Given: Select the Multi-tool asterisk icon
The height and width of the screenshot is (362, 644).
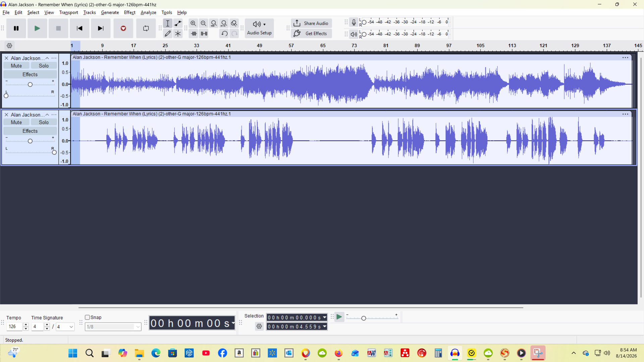Looking at the screenshot, I should click(x=178, y=34).
